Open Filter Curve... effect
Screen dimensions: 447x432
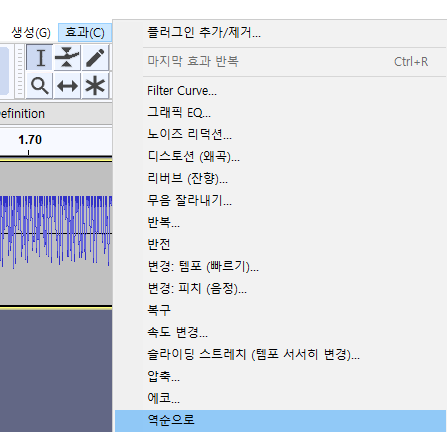point(280,91)
